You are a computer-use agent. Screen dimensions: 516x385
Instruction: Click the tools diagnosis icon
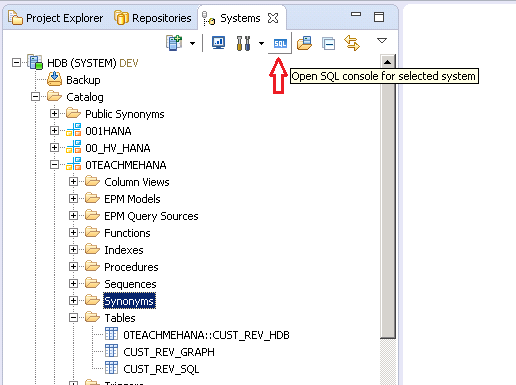[243, 43]
